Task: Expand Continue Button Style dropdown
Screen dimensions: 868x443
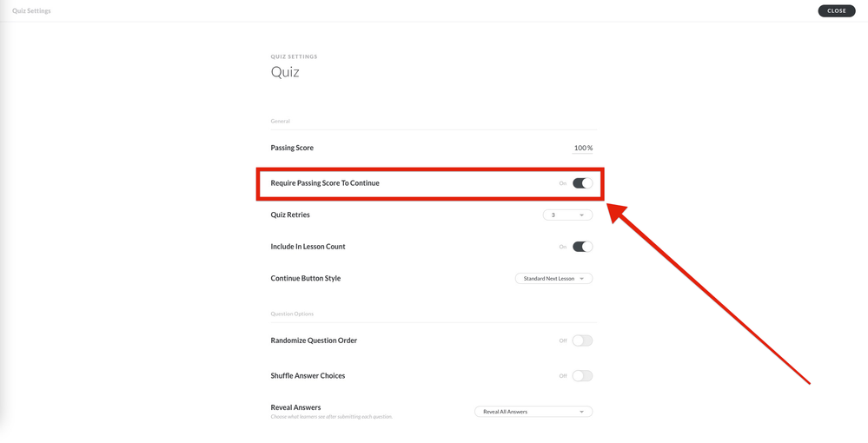Action: (553, 279)
